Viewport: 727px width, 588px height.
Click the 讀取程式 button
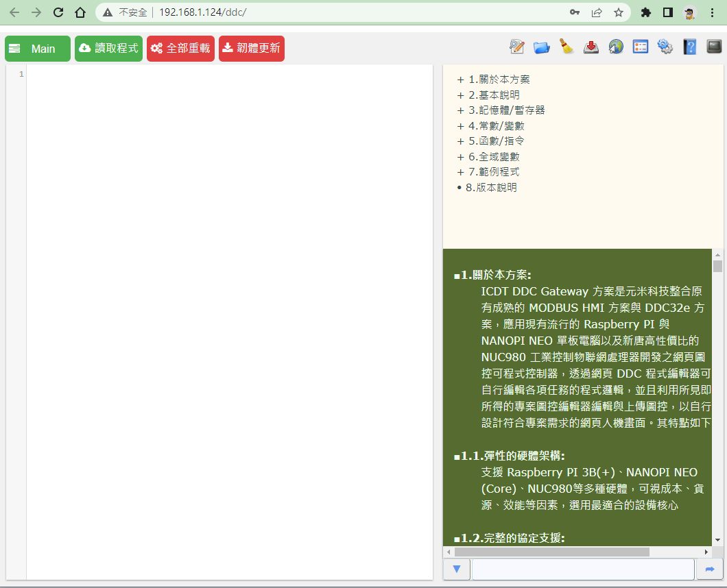click(x=108, y=49)
